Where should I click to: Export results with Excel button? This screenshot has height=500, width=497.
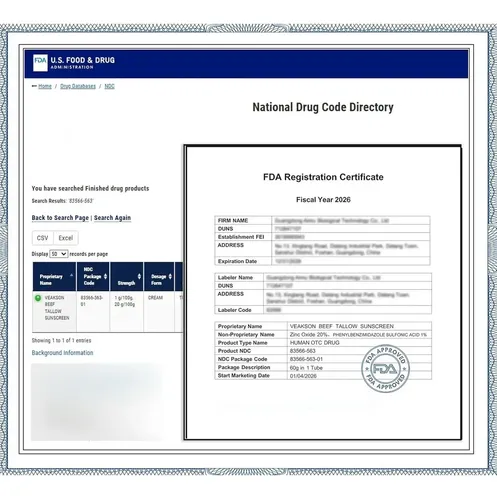click(66, 238)
